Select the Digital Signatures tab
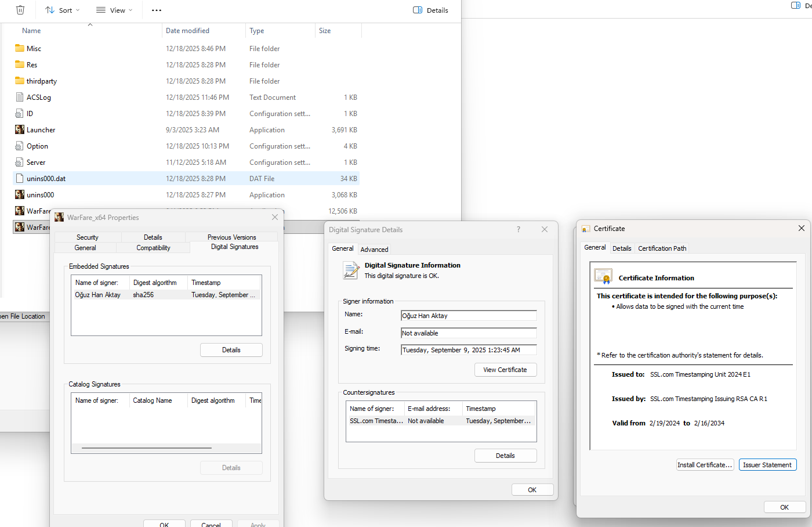 click(x=234, y=247)
